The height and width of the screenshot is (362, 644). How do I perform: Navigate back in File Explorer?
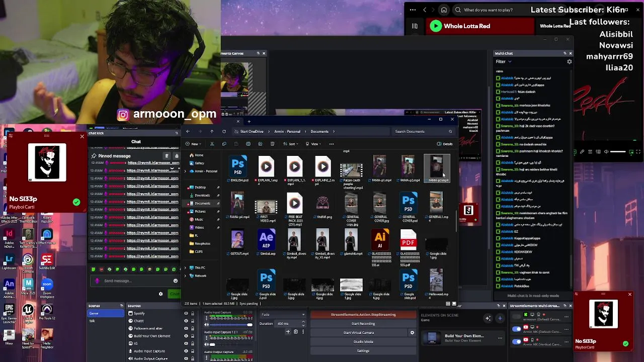click(x=188, y=131)
